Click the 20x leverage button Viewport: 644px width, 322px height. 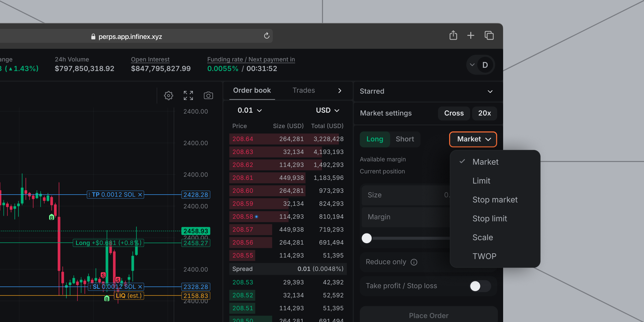484,113
